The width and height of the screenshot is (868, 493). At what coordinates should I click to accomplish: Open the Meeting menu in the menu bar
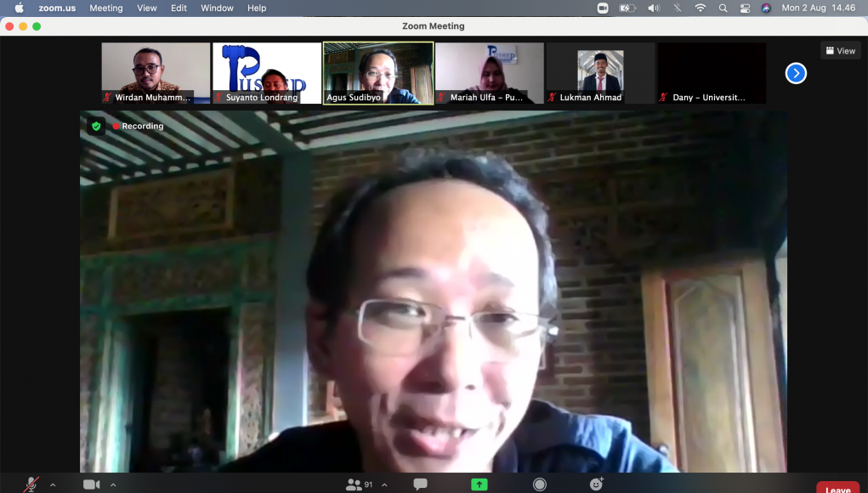coord(106,8)
